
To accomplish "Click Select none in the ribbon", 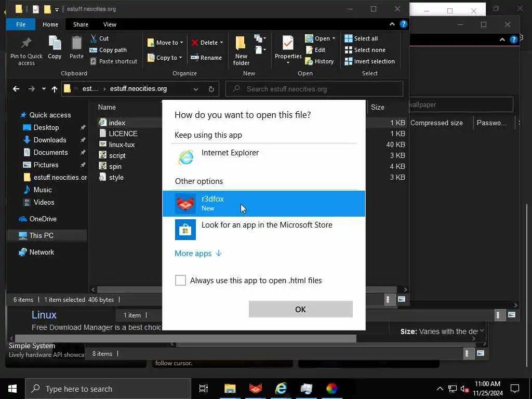I will (x=365, y=50).
